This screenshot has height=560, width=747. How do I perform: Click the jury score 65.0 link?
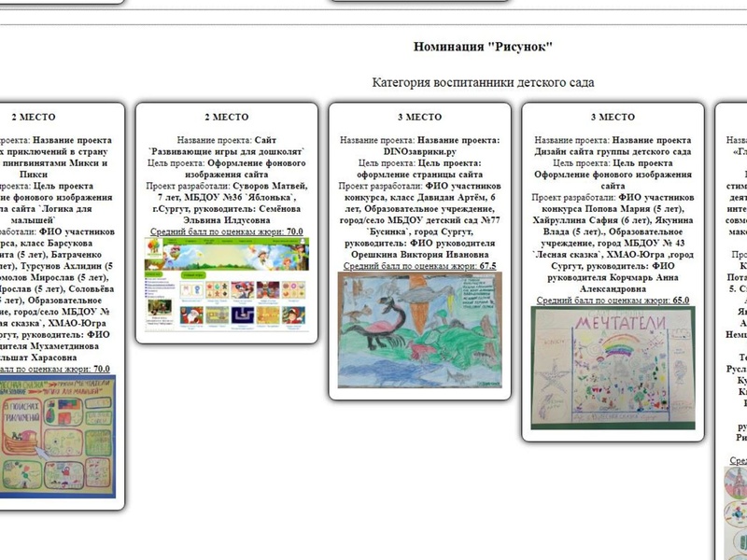(x=613, y=301)
